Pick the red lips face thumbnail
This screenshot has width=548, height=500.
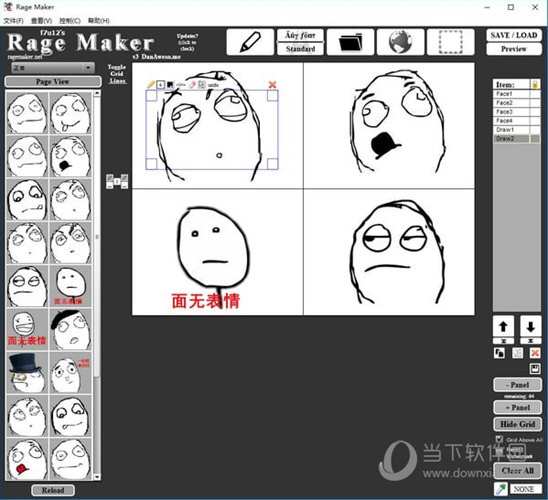[27, 459]
